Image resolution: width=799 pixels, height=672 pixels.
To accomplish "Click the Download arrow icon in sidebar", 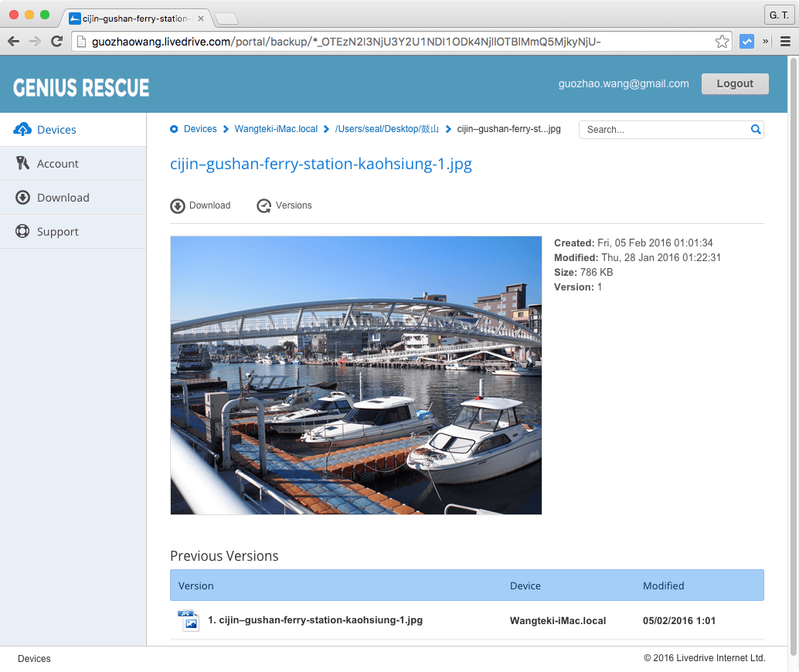I will pyautogui.click(x=22, y=198).
